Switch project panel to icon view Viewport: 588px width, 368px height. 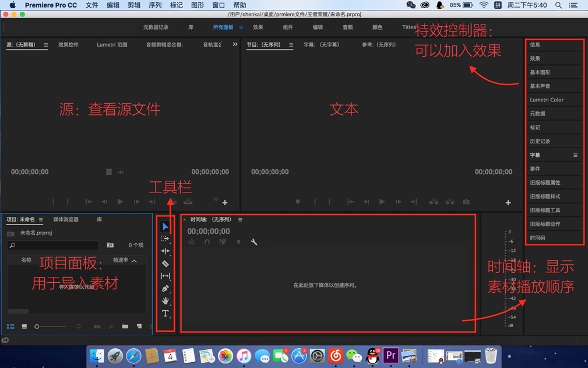click(24, 325)
